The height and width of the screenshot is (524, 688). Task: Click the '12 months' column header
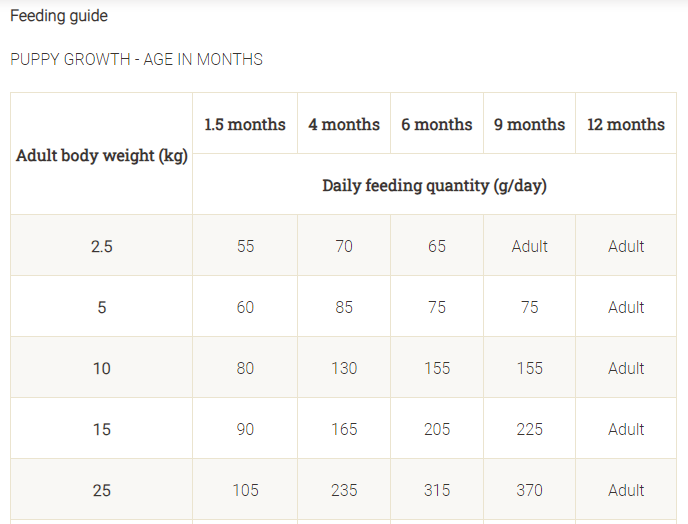(626, 124)
